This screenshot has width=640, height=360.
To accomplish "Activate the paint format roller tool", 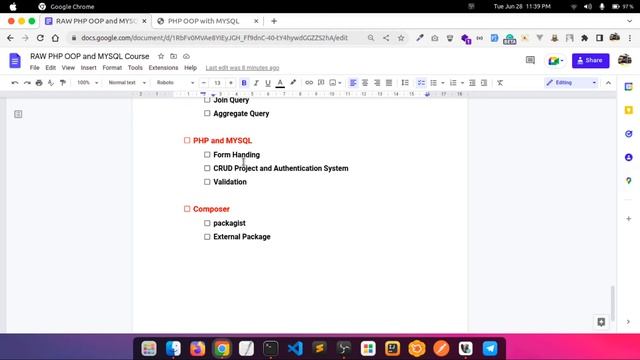I will coord(63,83).
